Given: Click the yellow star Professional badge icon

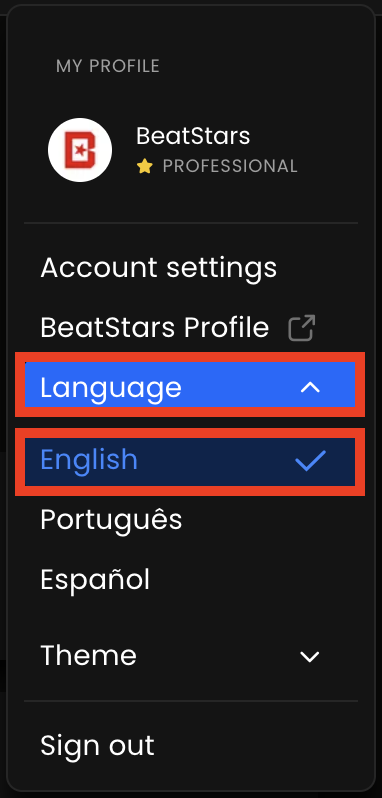Looking at the screenshot, I should coord(145,166).
